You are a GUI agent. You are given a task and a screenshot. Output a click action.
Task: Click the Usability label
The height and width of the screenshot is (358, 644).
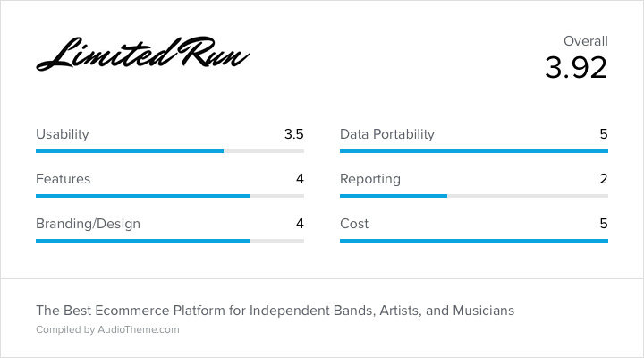click(x=63, y=134)
